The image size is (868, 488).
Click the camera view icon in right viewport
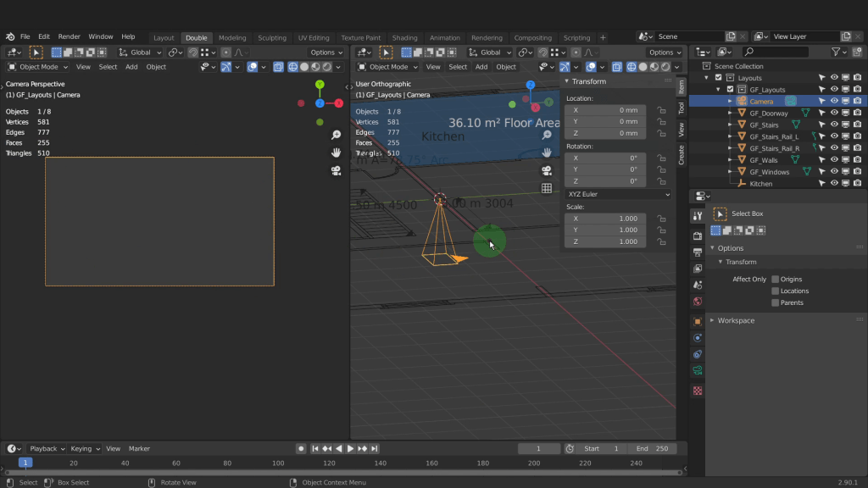click(547, 170)
